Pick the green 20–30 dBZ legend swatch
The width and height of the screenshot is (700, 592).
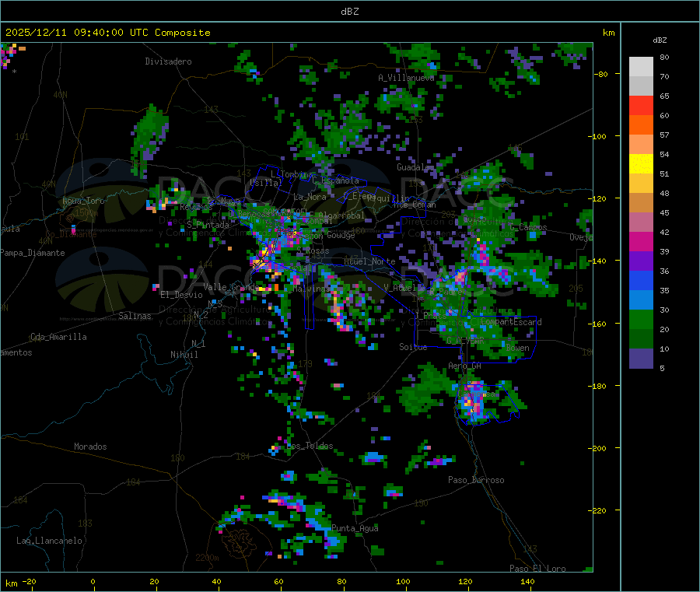pyautogui.click(x=641, y=319)
